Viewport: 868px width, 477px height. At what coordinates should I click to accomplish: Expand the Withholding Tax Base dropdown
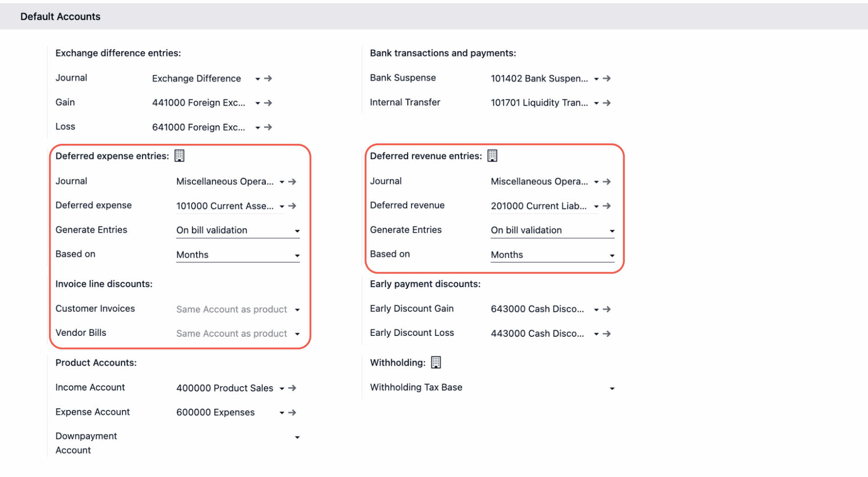tap(612, 389)
